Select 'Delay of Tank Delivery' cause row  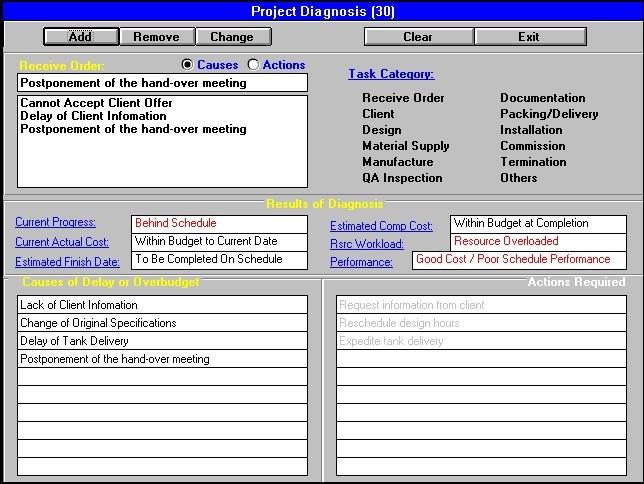(162, 341)
